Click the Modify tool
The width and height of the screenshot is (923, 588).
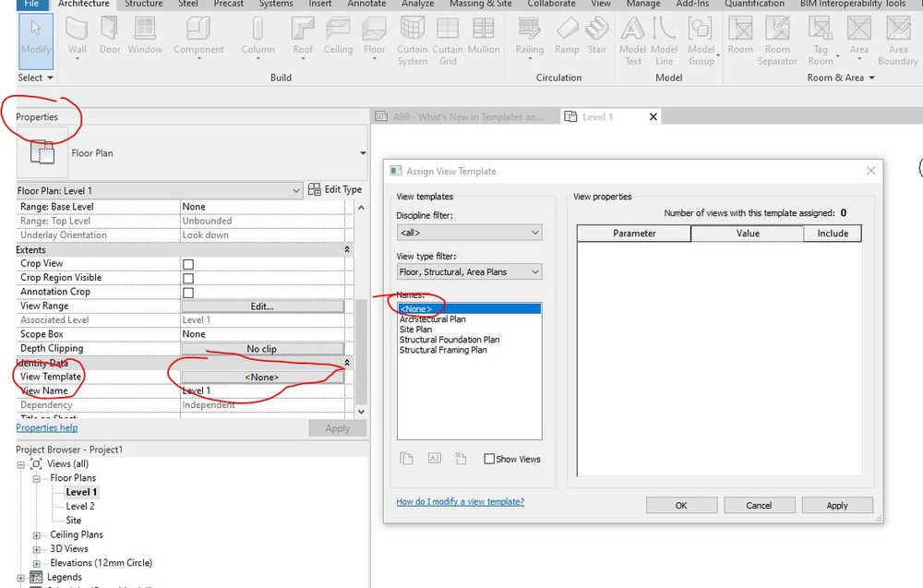tap(35, 39)
